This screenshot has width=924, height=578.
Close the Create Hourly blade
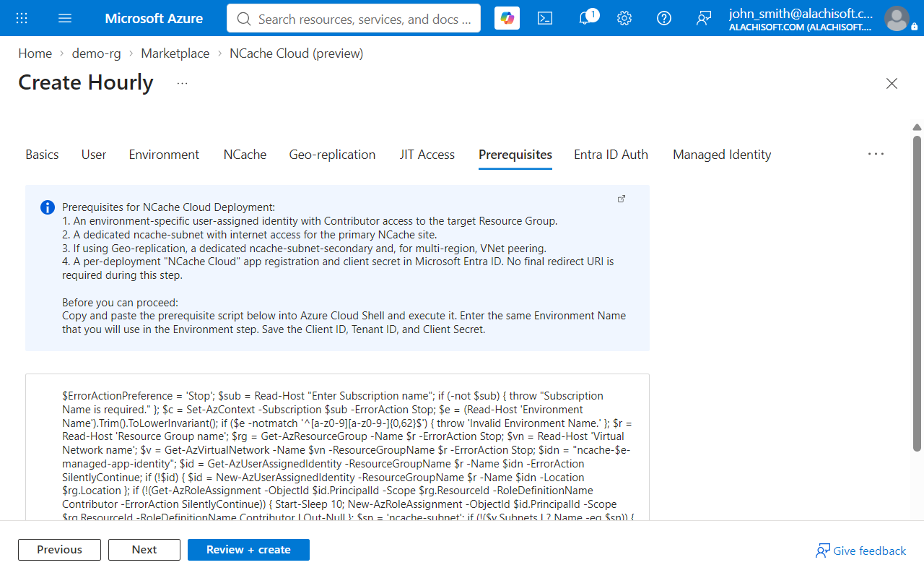pos(892,83)
